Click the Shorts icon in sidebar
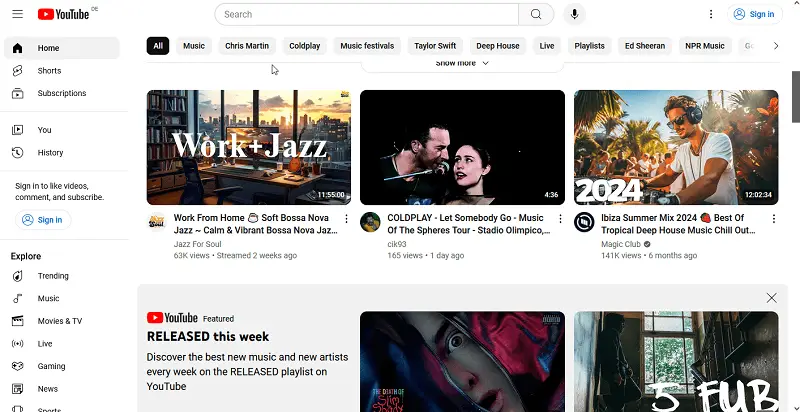Viewport: 800px width, 412px height. tap(17, 70)
